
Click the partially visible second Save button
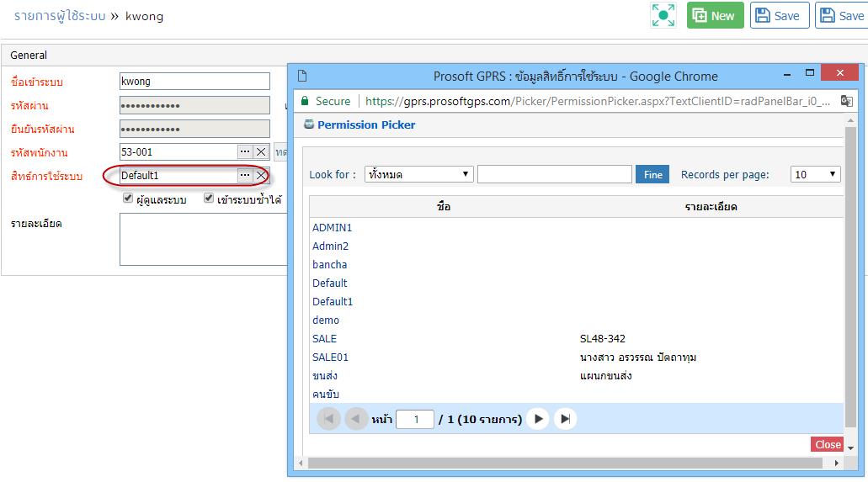pyautogui.click(x=841, y=15)
